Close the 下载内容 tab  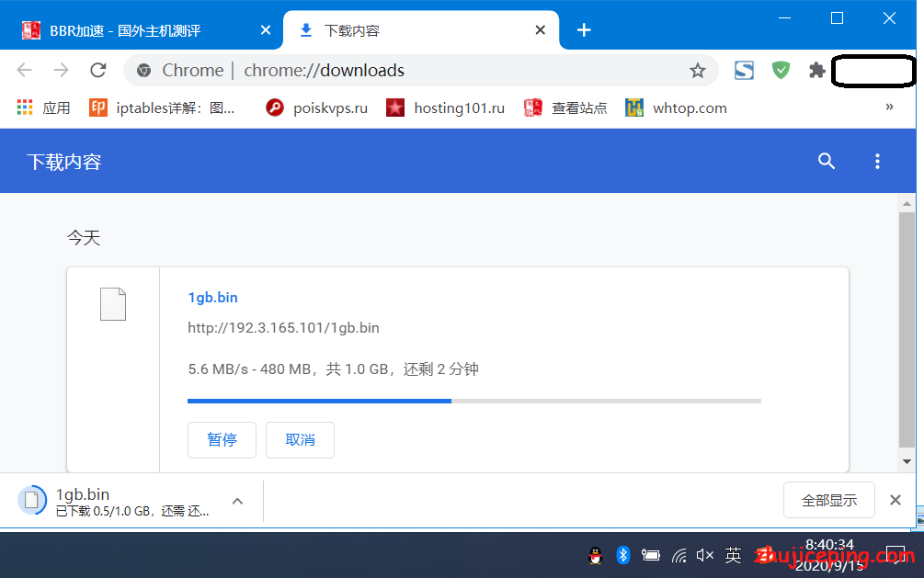point(540,30)
